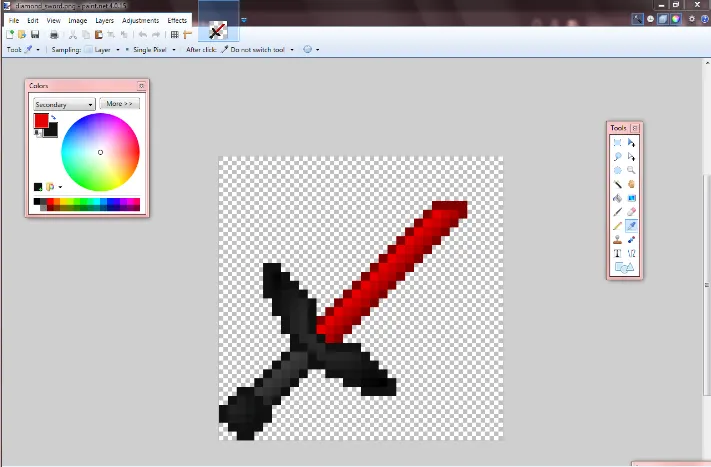
Task: Select the Eraser tool
Action: coord(631,212)
